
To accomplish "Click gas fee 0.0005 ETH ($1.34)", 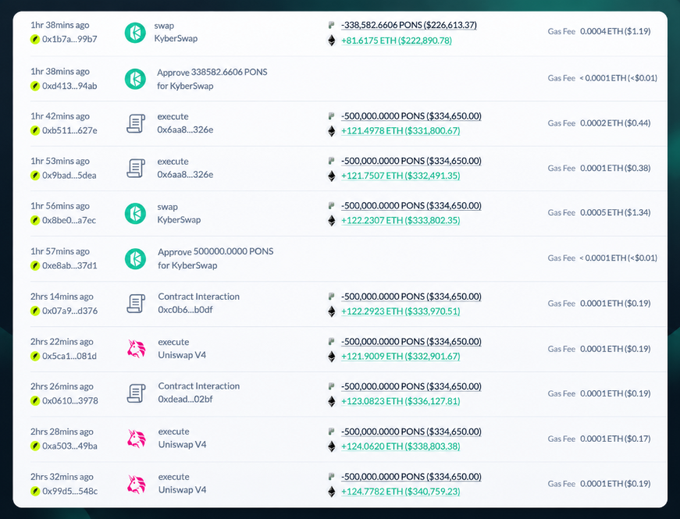I will (x=615, y=212).
